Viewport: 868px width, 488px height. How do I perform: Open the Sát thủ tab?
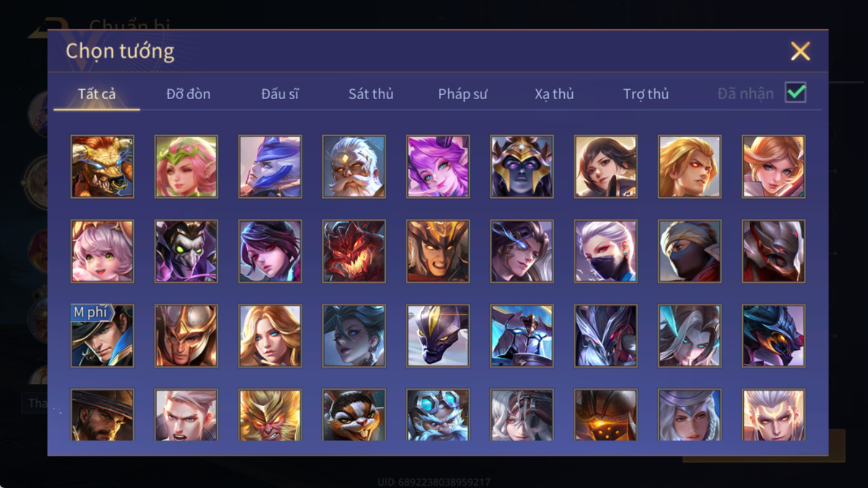[371, 94]
